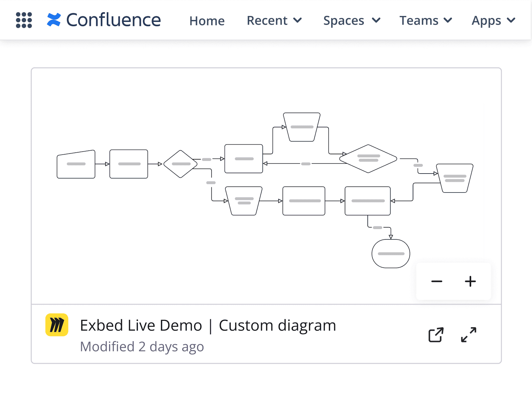
Task: Click the Modified 2 days ago text
Action: [142, 346]
